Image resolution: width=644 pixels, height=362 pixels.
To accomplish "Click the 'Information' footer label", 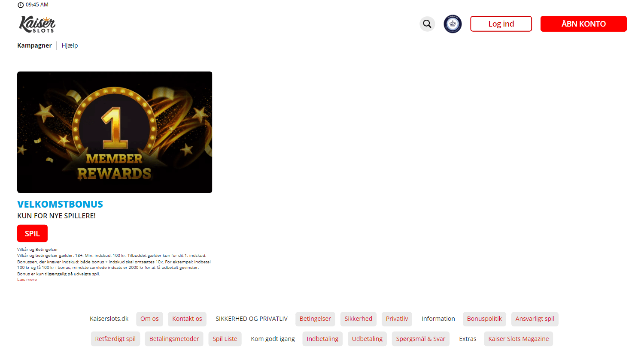I will [438, 319].
